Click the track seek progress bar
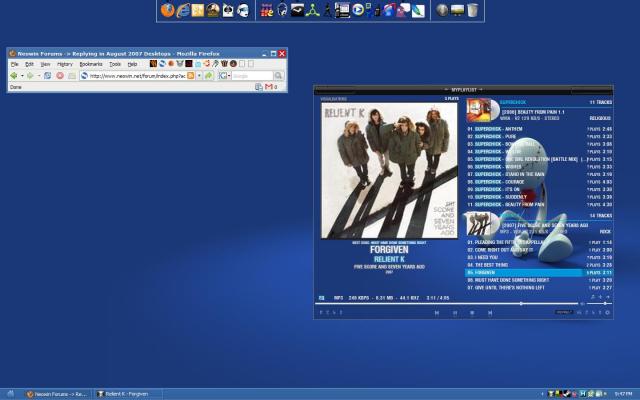Image resolution: width=640 pixels, height=400 pixels. click(x=447, y=304)
